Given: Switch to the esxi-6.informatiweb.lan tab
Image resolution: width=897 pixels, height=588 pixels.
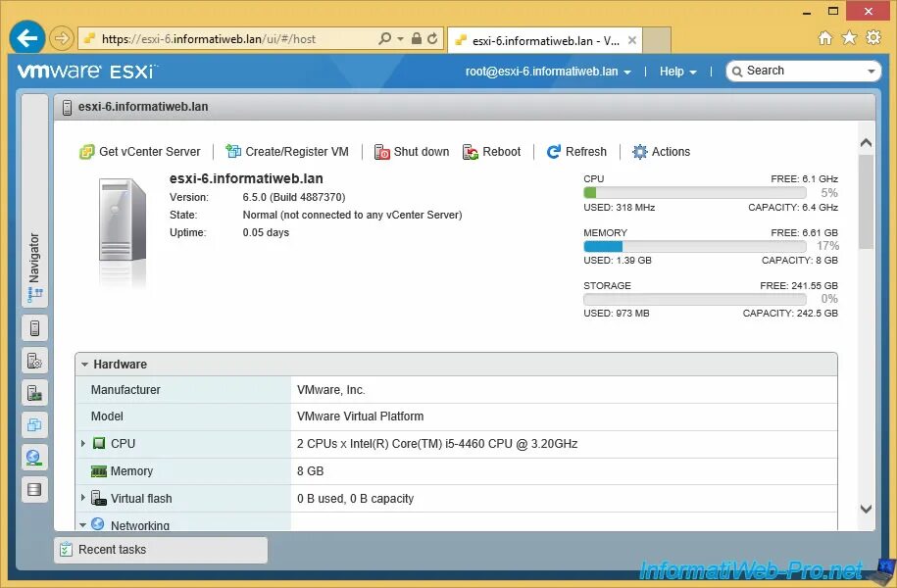Looking at the screenshot, I should [x=545, y=40].
